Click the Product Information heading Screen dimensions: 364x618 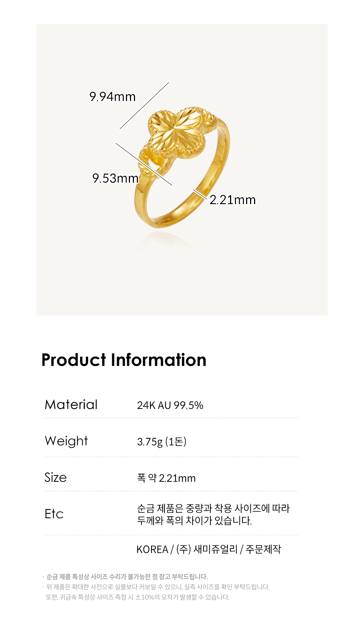point(124,360)
